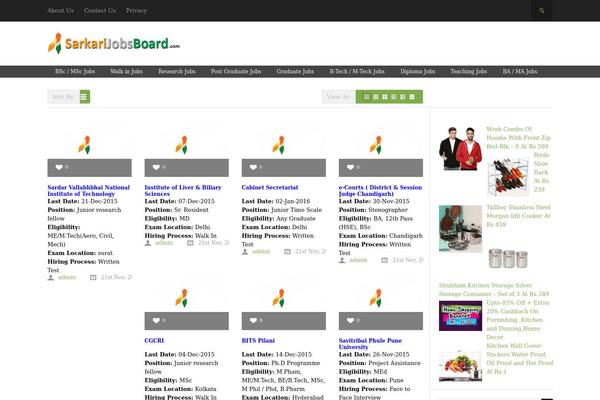Go to Research Jobs category
Viewport: 600px width, 400px height.
tap(177, 72)
